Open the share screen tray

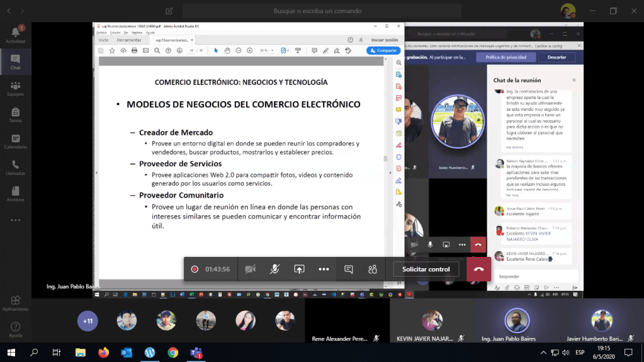click(x=299, y=269)
